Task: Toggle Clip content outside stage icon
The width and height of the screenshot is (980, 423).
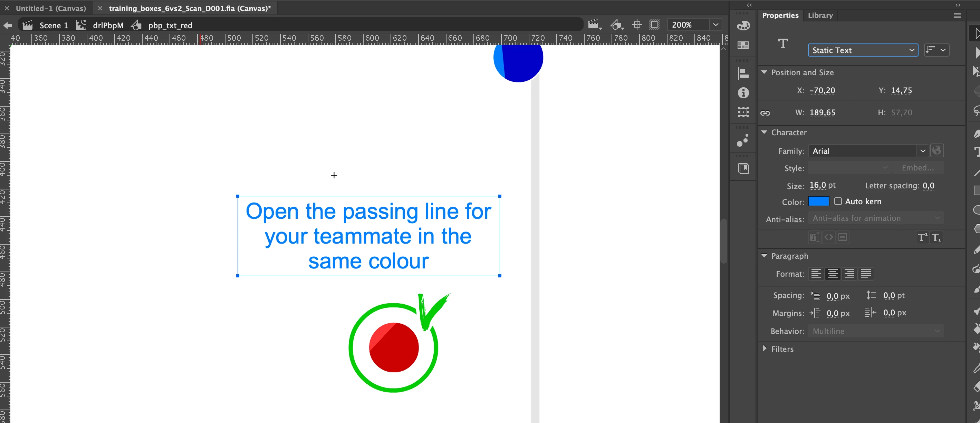Action: 654,25
